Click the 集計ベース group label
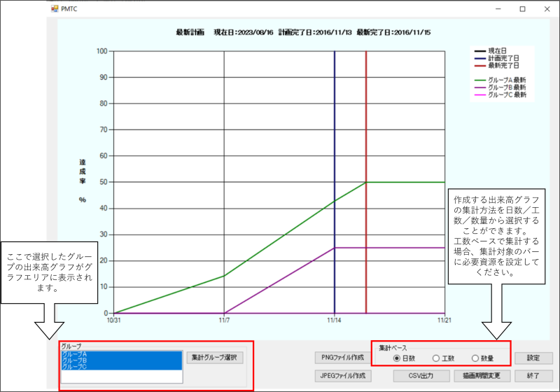The width and height of the screenshot is (560, 392). coord(393,348)
